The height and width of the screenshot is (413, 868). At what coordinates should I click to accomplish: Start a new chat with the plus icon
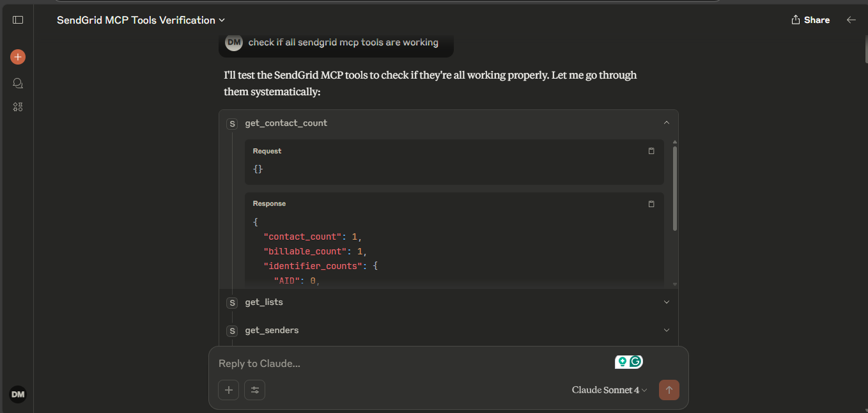17,56
